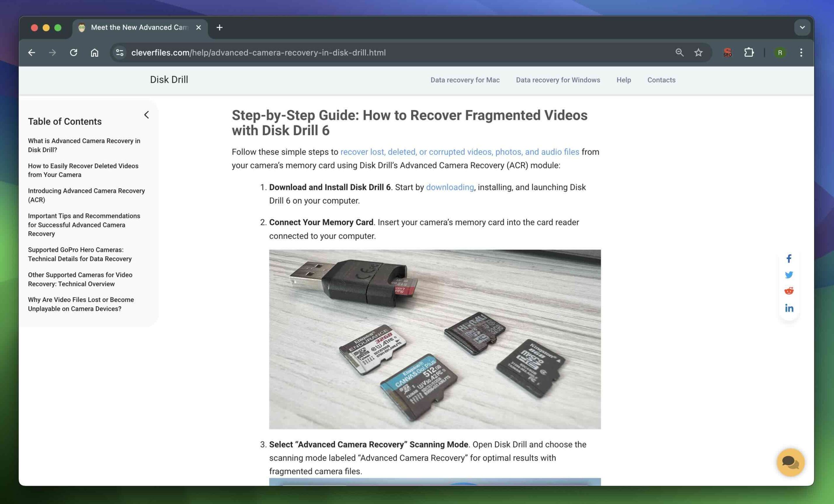
Task: Click the Step-by-Step Guide heading
Action: click(410, 122)
